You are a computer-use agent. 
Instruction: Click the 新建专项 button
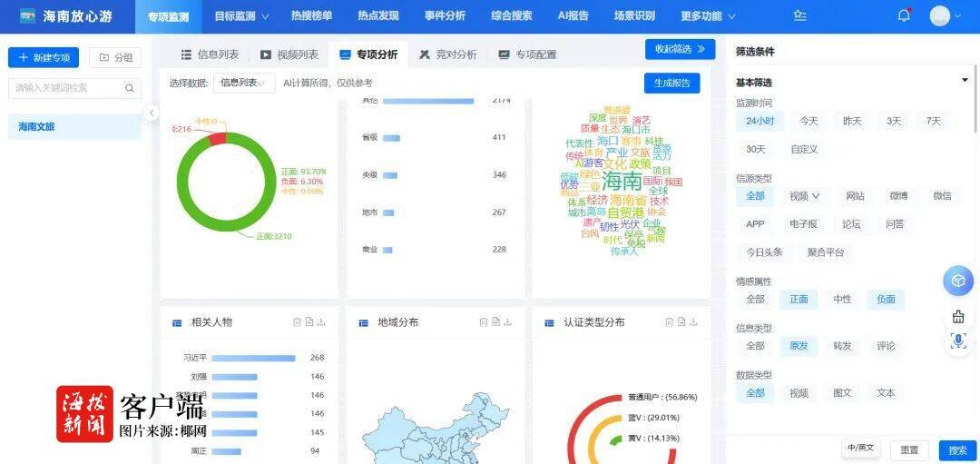click(44, 58)
